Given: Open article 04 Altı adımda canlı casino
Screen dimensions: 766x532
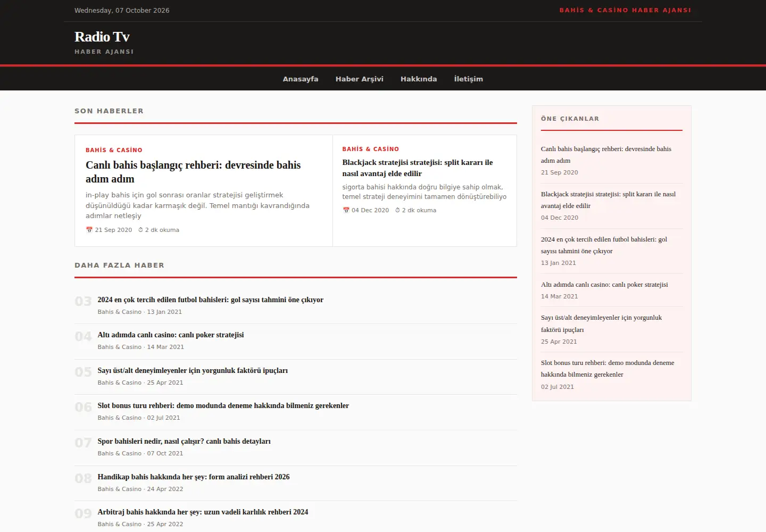Looking at the screenshot, I should 171,335.
